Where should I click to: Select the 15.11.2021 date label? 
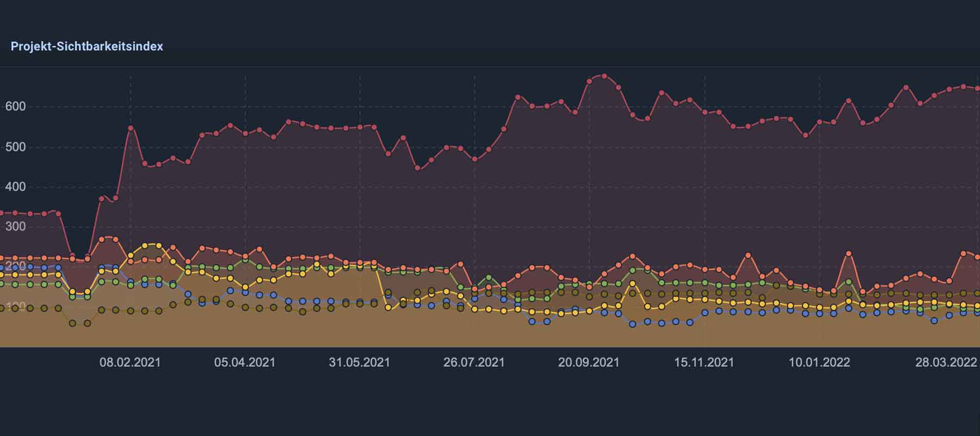point(704,362)
